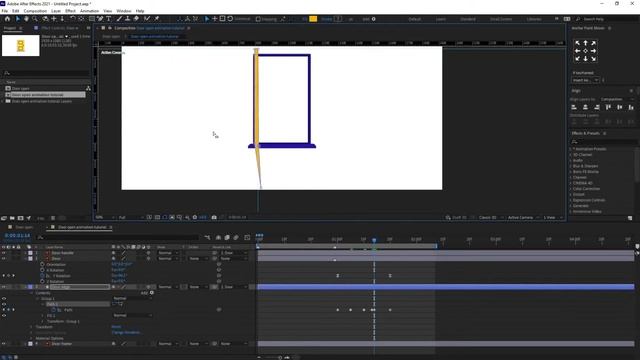Open parent dropdown of Door frame layer
Screen dimensions: 640x360
(x=233, y=344)
